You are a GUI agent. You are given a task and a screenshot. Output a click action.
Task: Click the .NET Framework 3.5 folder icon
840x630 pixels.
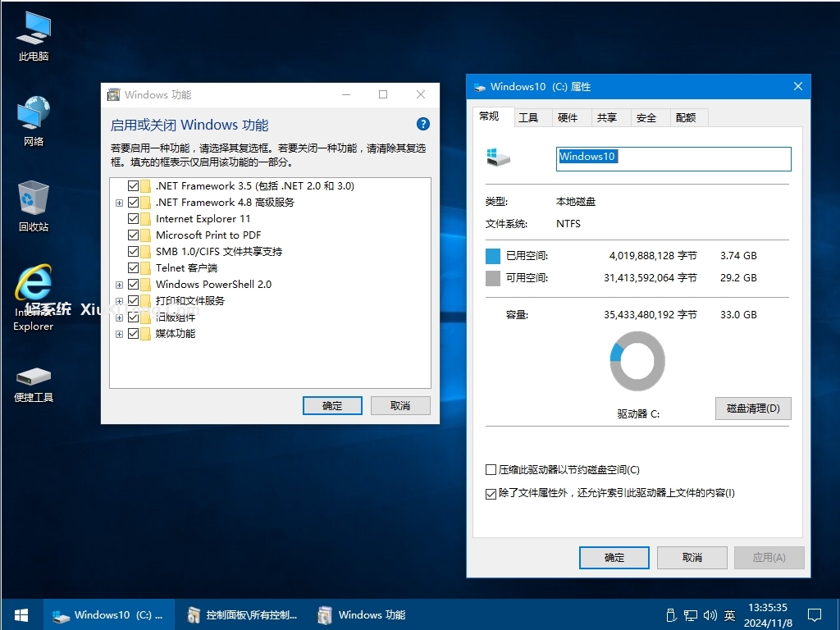point(145,186)
